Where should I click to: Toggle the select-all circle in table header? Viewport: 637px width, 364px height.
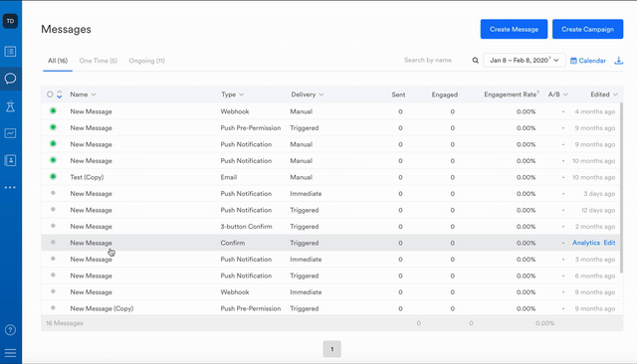pos(50,94)
